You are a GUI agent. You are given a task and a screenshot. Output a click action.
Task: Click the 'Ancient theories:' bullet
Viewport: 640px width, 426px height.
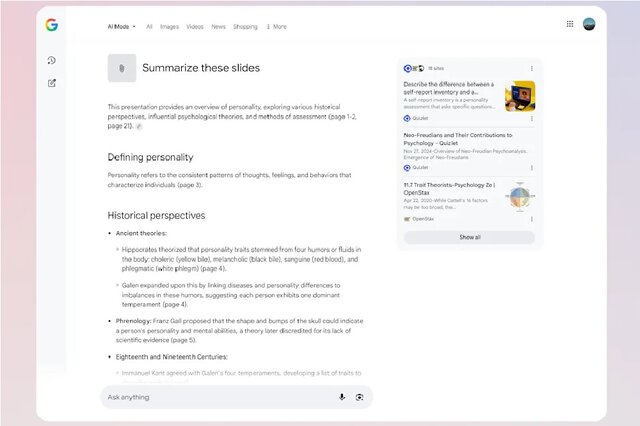(141, 233)
